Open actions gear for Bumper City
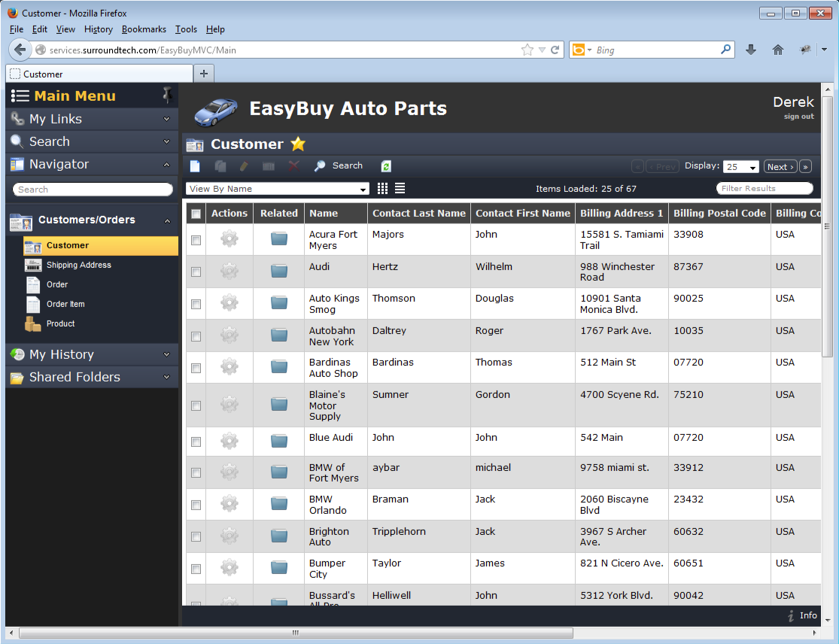The width and height of the screenshot is (839, 644). (229, 567)
